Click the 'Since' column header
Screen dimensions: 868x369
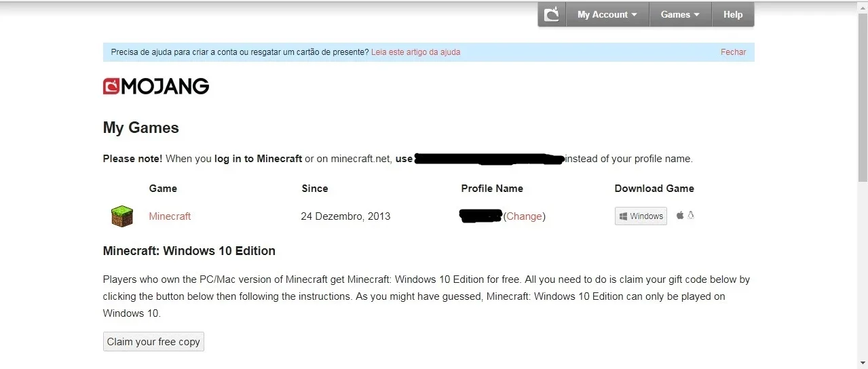click(315, 189)
